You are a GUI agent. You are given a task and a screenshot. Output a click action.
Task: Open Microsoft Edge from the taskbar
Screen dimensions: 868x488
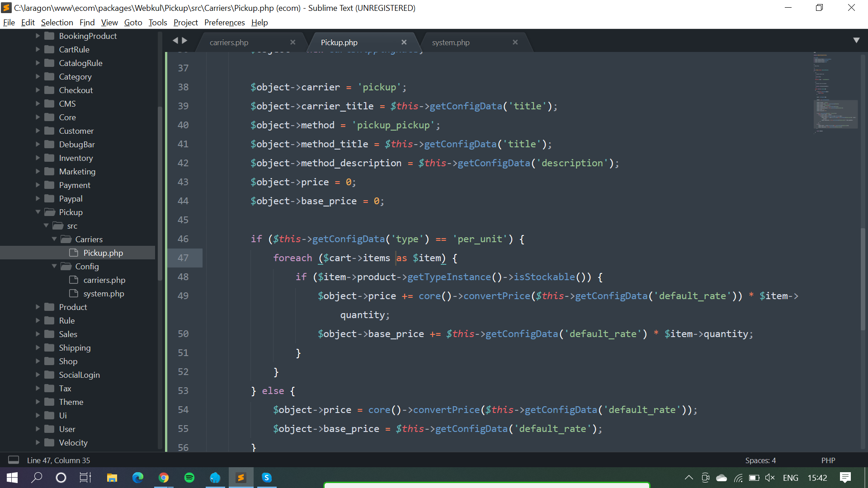coord(138,478)
